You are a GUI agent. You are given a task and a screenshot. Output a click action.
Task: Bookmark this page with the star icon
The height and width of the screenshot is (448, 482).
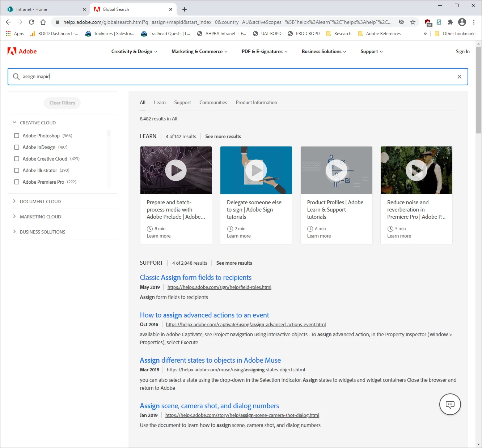[413, 22]
